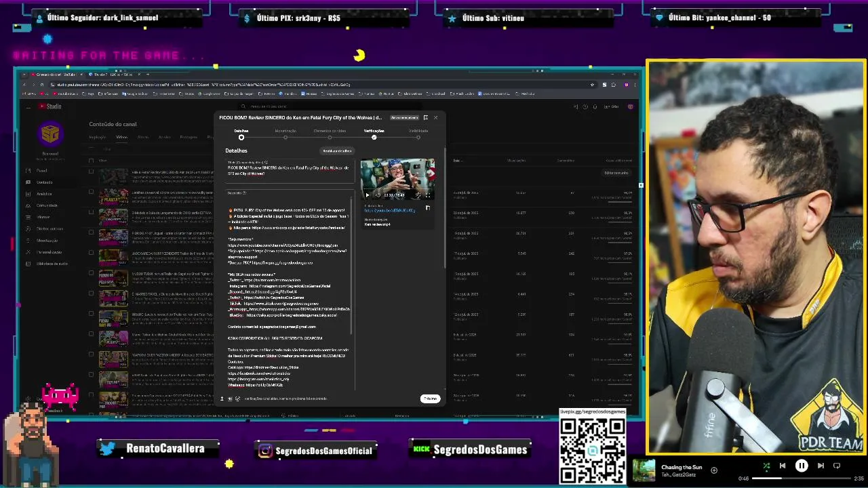
Task: Go to the Elementos do vídeo step
Action: [330, 134]
